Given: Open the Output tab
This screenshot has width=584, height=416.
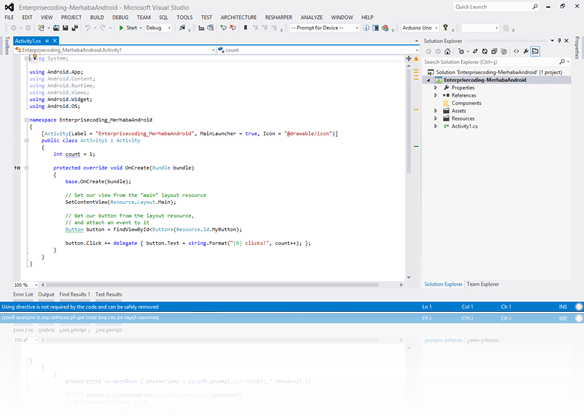Looking at the screenshot, I should point(46,294).
